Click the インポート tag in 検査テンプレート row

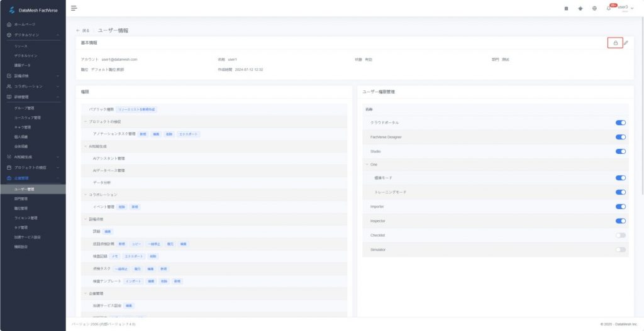134,281
